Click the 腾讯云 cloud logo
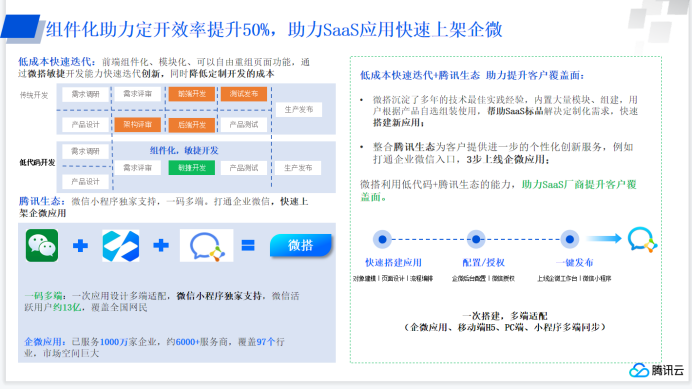This screenshot has width=692, height=389. click(x=656, y=370)
